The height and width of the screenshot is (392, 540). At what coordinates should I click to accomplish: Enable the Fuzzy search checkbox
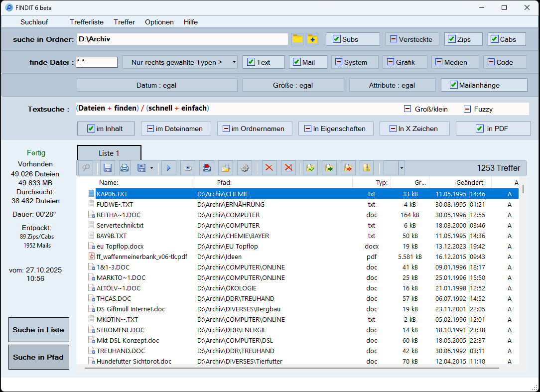click(467, 109)
